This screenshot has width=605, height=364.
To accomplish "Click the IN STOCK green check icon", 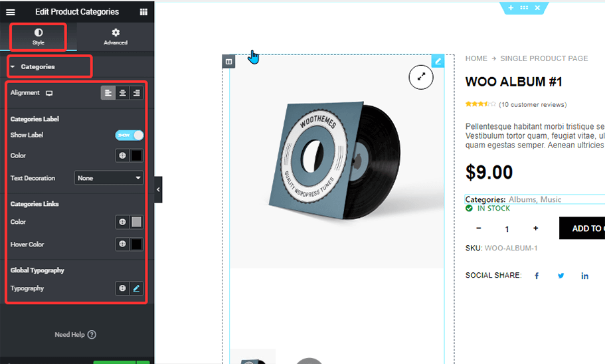I will pos(469,209).
